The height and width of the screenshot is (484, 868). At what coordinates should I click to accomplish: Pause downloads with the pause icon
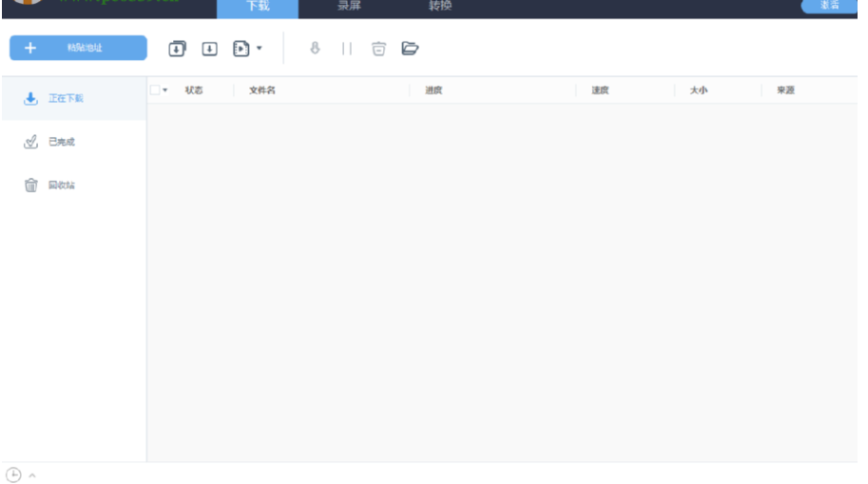[347, 48]
